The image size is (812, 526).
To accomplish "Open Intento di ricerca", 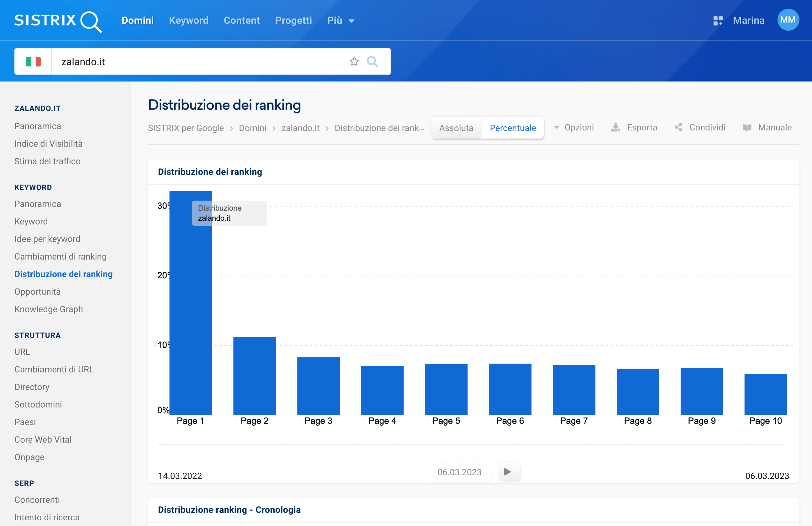I will pos(47,518).
